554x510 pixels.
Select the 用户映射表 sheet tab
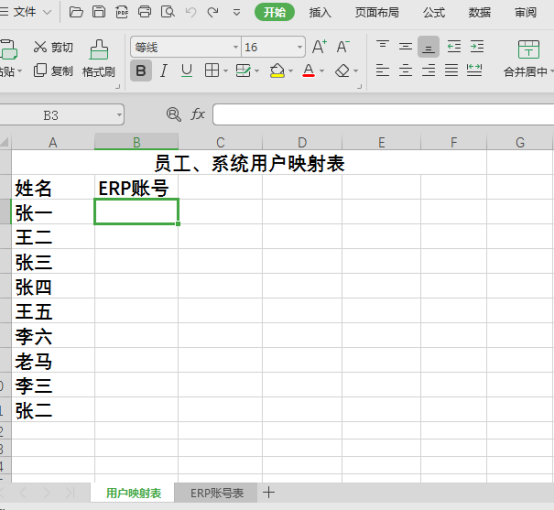pyautogui.click(x=134, y=493)
